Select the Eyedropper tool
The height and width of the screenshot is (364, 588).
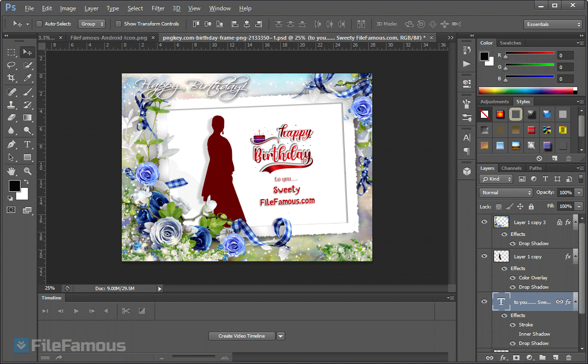[x=27, y=78]
